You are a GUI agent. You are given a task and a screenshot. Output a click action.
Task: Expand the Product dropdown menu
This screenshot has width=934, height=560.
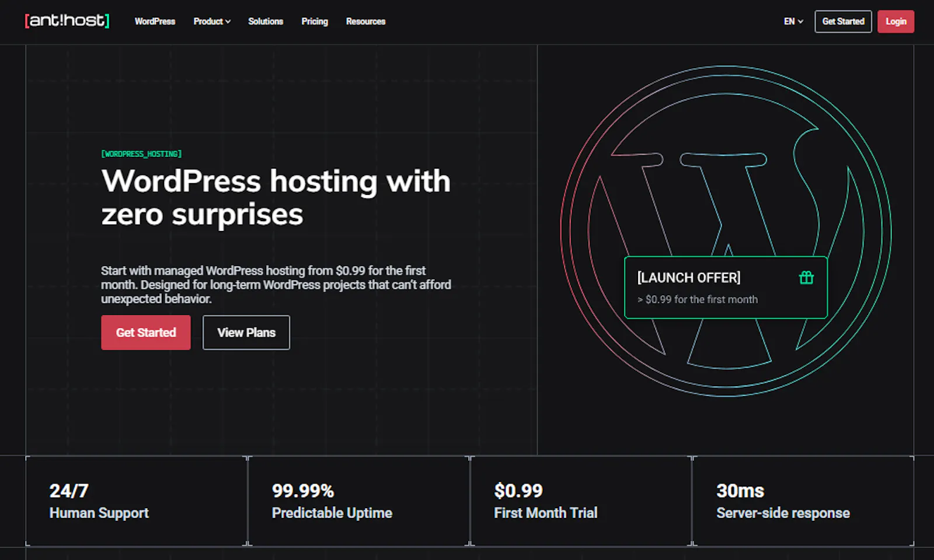(212, 22)
